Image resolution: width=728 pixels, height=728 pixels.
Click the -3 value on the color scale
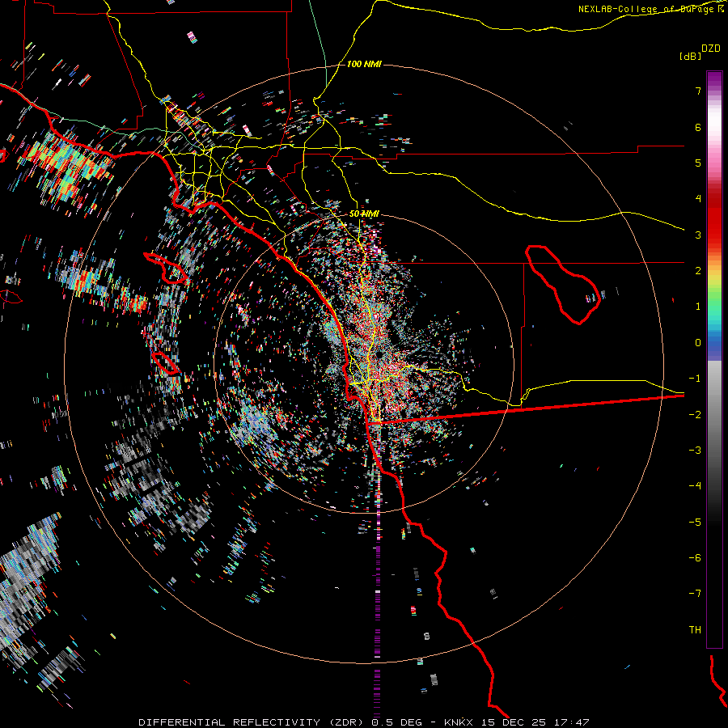coord(695,451)
